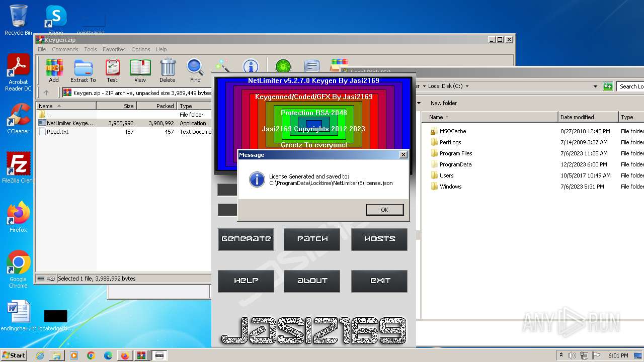Sort Explorer by Date modified column
This screenshot has width=644, height=362.
tap(588, 117)
